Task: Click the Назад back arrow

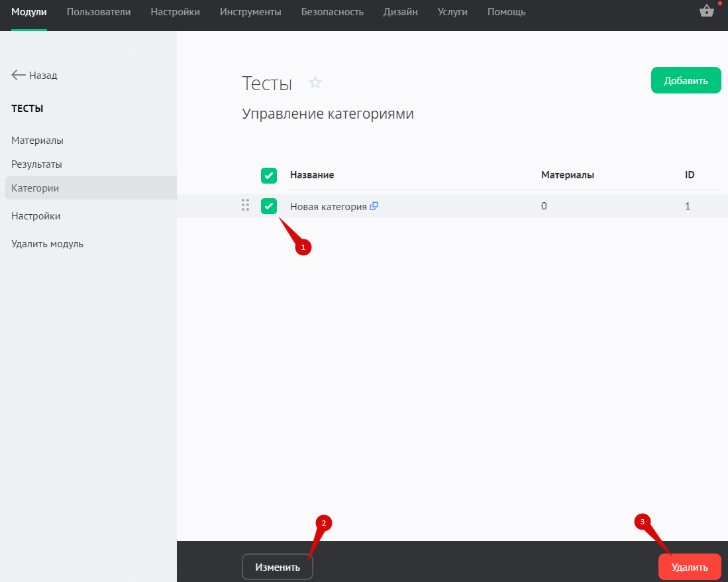Action: click(x=19, y=76)
